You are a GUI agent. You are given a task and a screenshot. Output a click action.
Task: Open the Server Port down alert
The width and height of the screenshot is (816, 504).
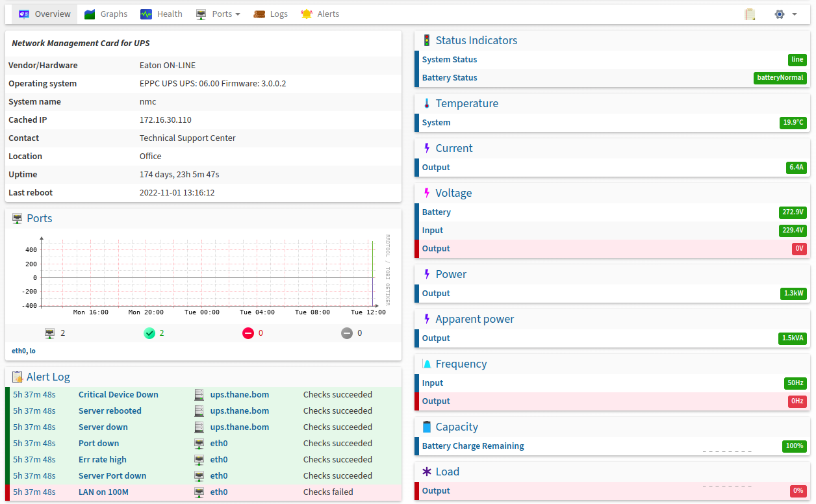pyautogui.click(x=112, y=475)
